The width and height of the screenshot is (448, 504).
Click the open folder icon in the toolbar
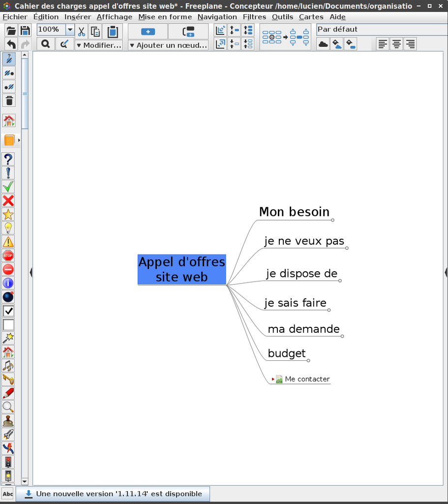pos(11,31)
